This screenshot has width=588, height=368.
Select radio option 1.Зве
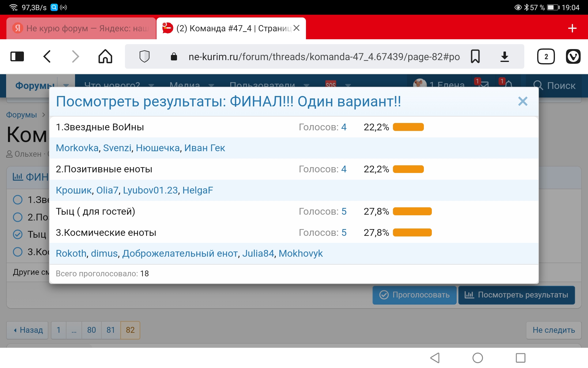coord(18,200)
